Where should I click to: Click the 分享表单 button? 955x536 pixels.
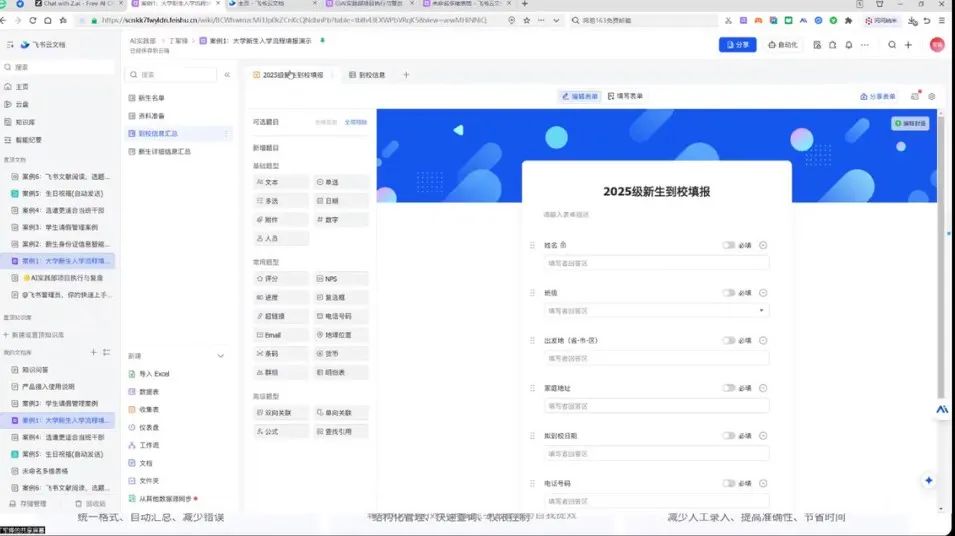click(878, 97)
